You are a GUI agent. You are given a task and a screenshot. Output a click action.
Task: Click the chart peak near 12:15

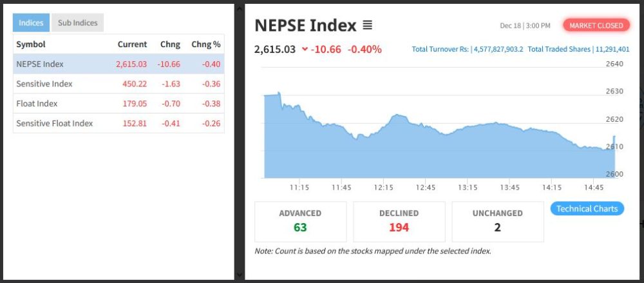click(x=398, y=115)
